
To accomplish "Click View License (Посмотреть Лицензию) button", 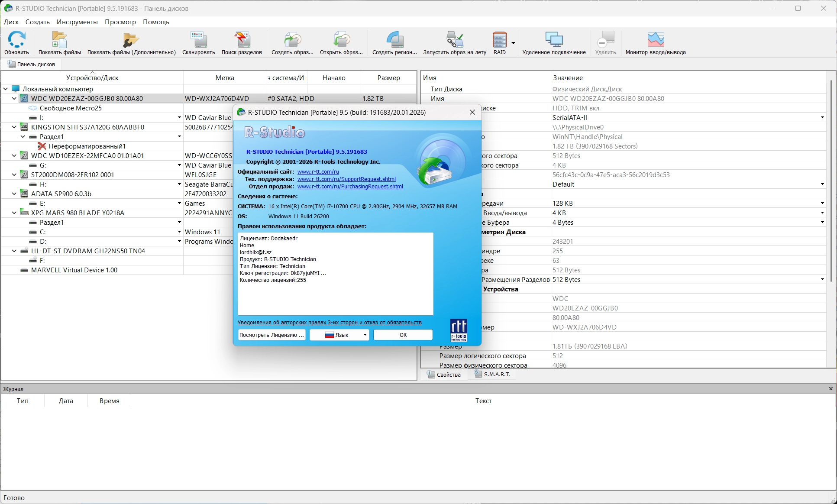I will 271,335.
